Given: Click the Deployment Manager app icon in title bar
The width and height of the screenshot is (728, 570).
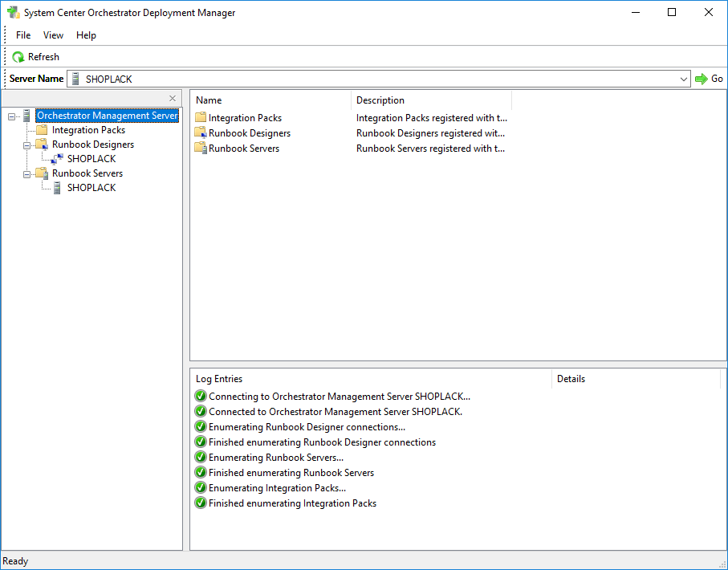Looking at the screenshot, I should [14, 13].
